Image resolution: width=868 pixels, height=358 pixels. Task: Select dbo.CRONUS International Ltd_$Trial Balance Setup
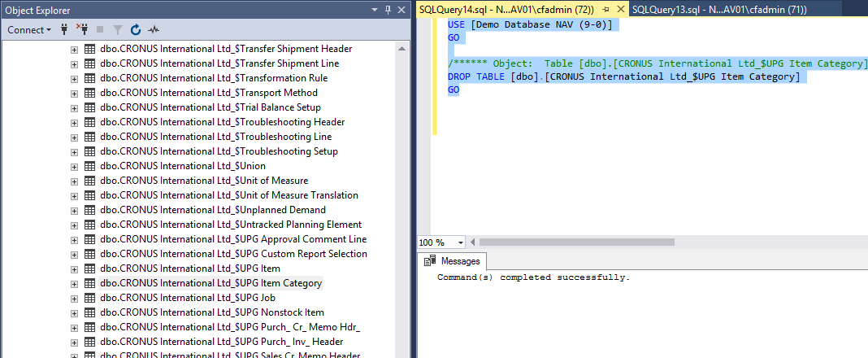(x=210, y=107)
